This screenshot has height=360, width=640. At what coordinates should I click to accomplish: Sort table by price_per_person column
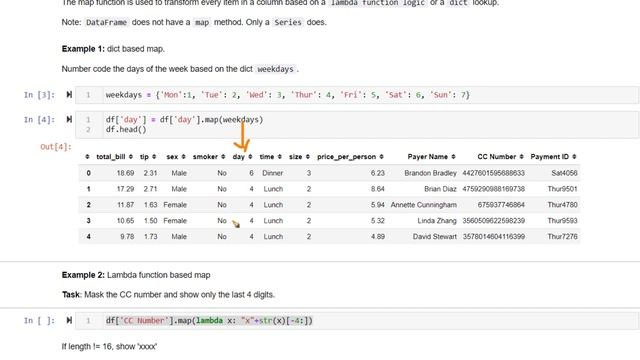tap(381, 157)
